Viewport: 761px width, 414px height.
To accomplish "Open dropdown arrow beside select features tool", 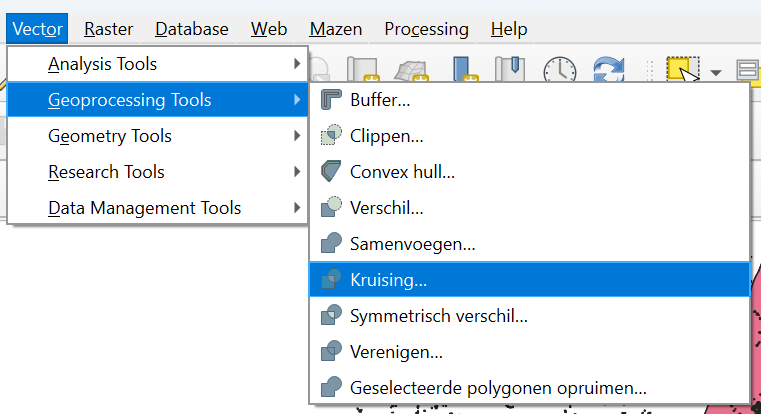I will tap(716, 72).
